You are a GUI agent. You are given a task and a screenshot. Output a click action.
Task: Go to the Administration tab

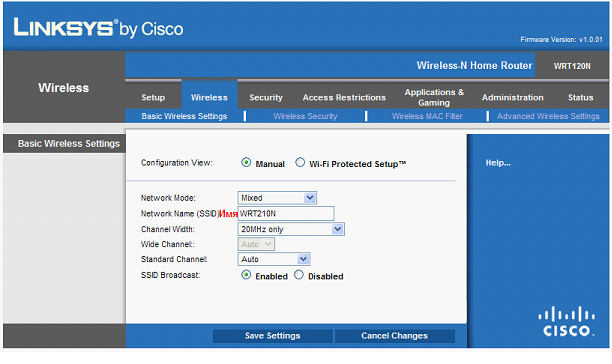click(x=512, y=98)
